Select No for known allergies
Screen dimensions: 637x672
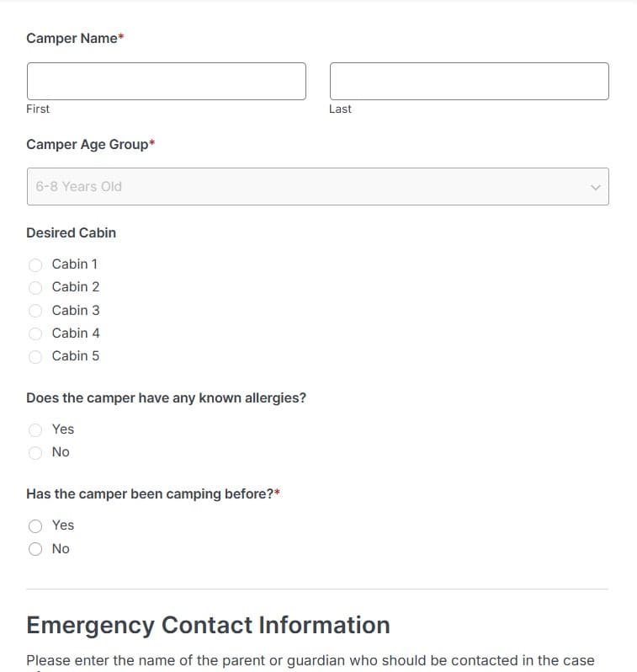click(35, 452)
